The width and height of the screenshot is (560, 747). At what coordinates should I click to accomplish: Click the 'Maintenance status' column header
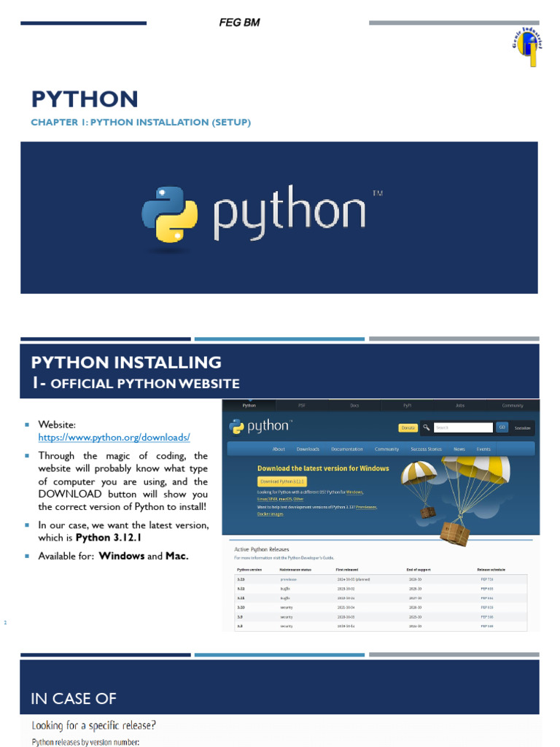click(x=295, y=569)
